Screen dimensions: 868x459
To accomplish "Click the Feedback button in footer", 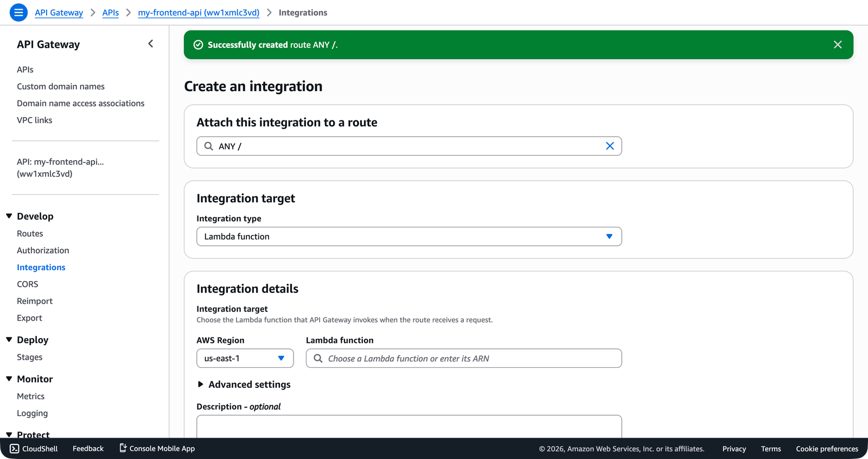I will coord(88,449).
